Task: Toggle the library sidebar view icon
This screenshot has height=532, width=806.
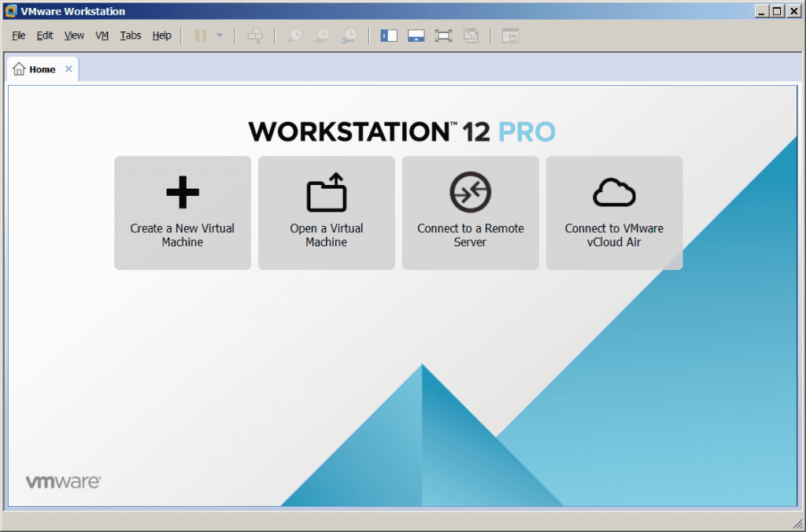Action: [389, 35]
